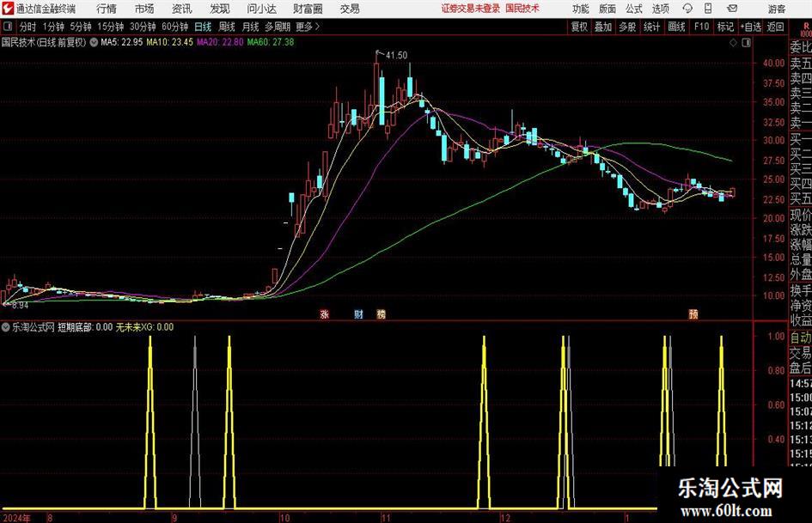812x523 pixels.
Task: Click the 财 marker below the chart
Action: [x=358, y=313]
